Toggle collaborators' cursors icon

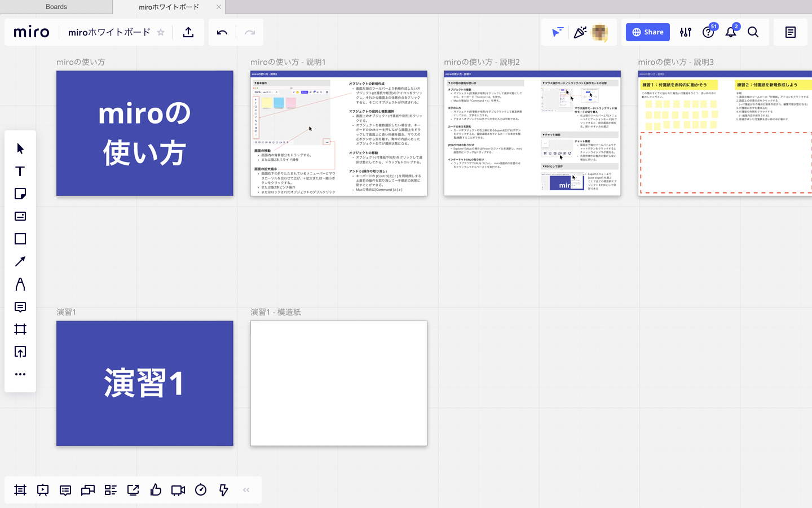(558, 32)
